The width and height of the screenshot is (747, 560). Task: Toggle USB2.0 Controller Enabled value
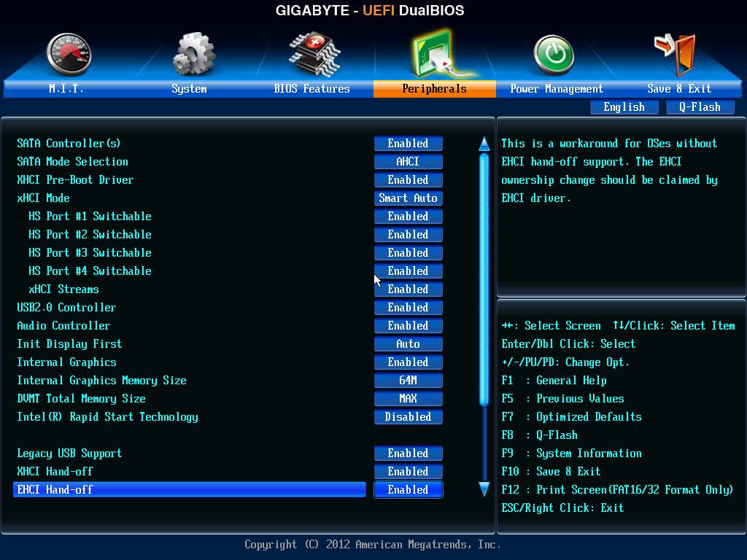(x=409, y=307)
